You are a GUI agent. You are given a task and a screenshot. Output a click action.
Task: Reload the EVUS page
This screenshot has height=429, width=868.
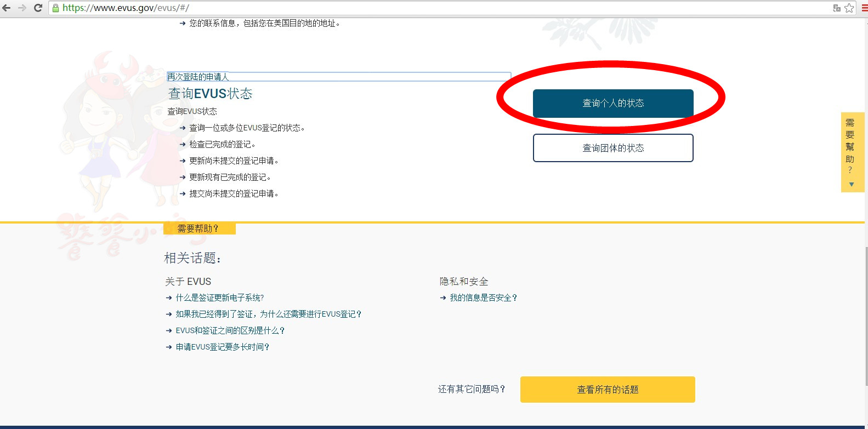[x=38, y=8]
